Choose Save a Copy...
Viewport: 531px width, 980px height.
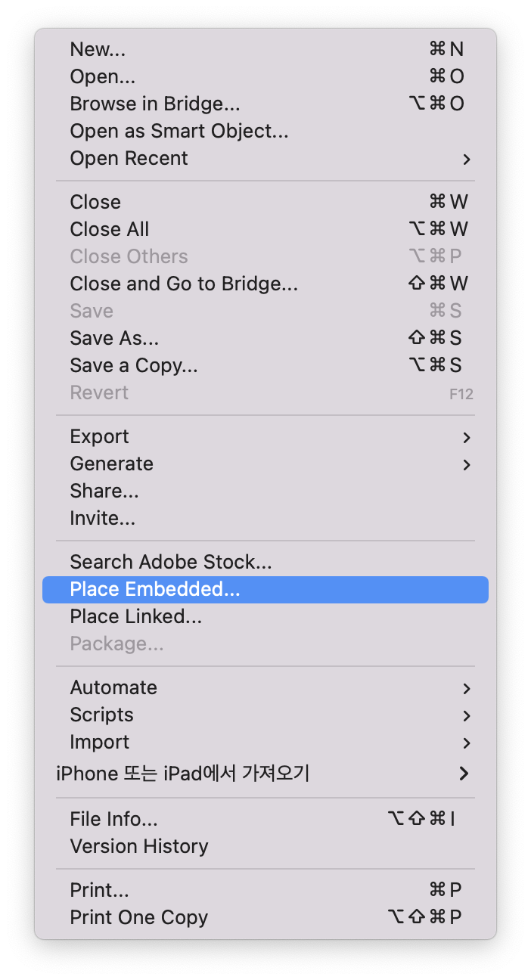coord(134,365)
